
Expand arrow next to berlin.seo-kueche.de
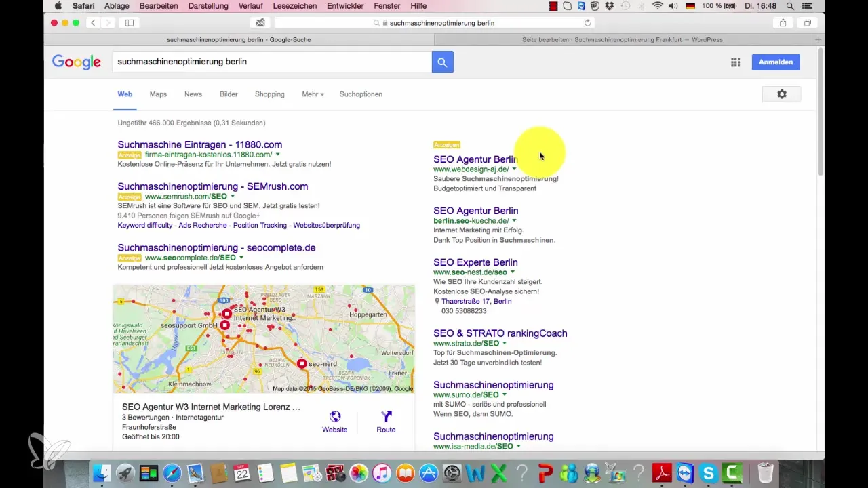(x=514, y=221)
